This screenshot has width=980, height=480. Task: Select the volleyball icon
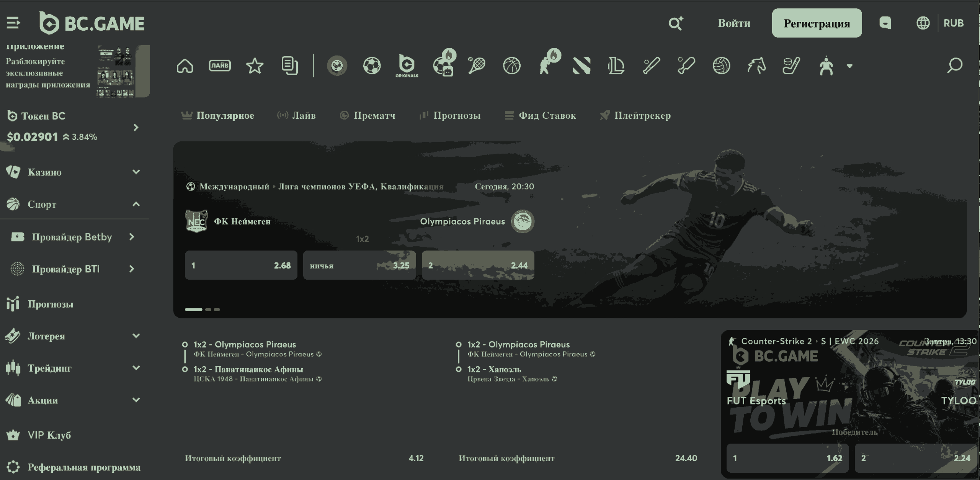pyautogui.click(x=721, y=66)
